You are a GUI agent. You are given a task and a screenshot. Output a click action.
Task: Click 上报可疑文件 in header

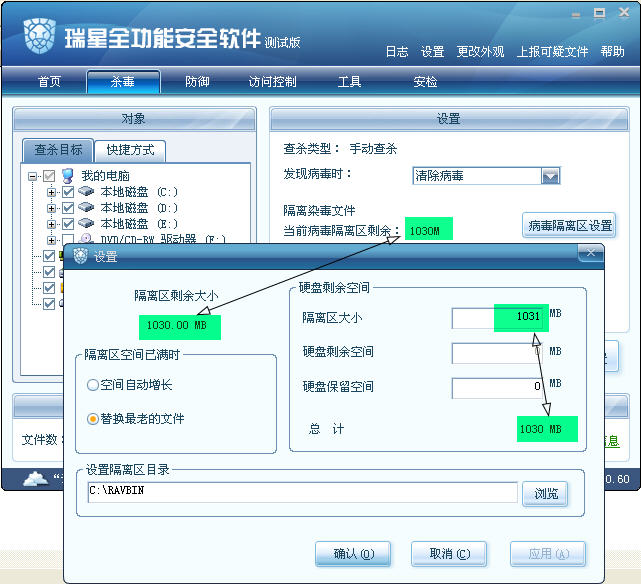pyautogui.click(x=552, y=51)
